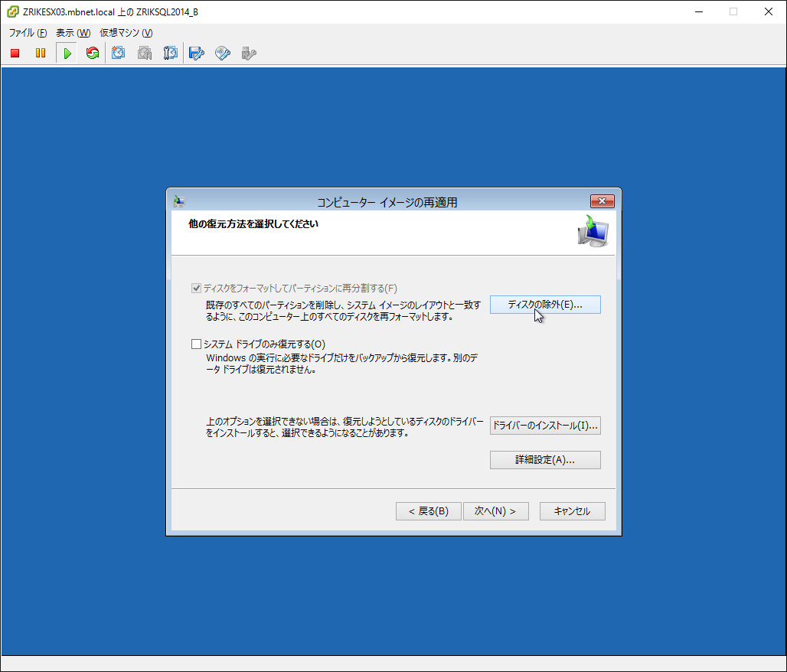Click 次へ to proceed
The image size is (787, 672).
pyautogui.click(x=495, y=511)
